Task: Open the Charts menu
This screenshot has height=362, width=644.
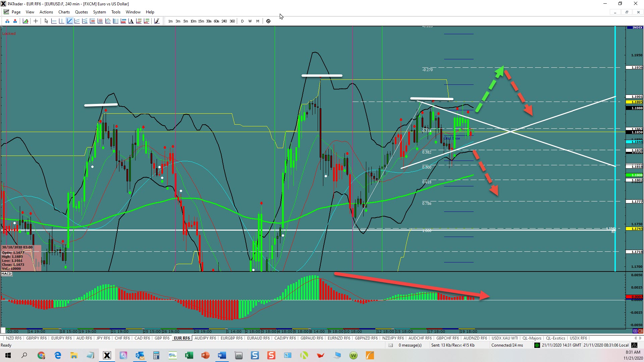Action: click(64, 12)
